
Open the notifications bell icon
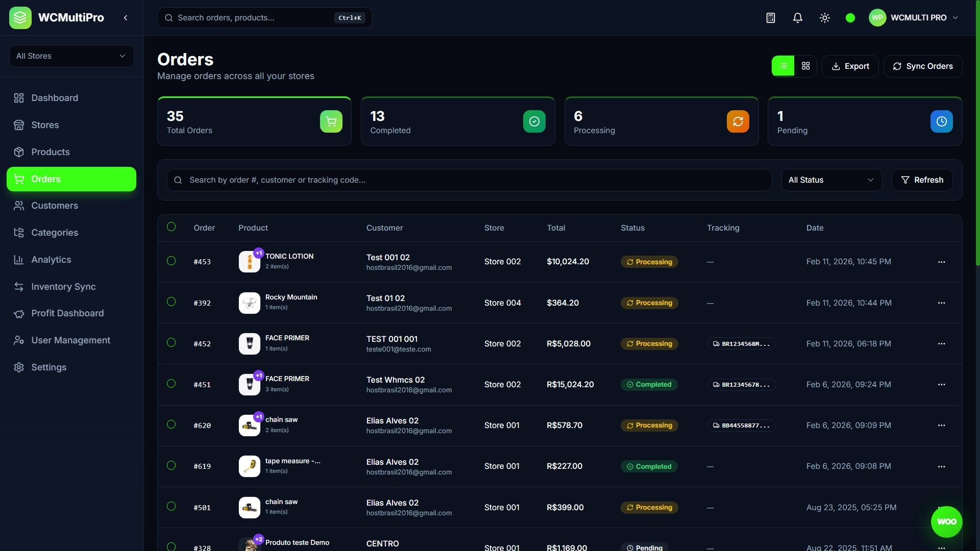click(x=797, y=18)
